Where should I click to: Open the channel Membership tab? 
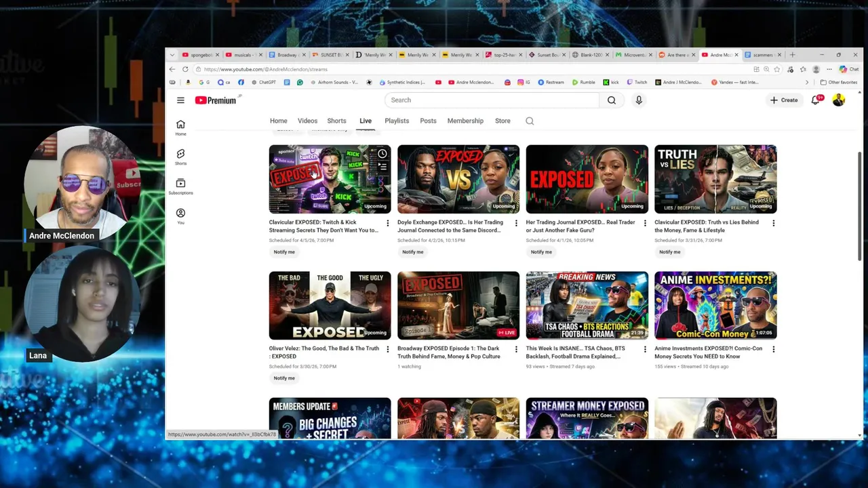465,121
